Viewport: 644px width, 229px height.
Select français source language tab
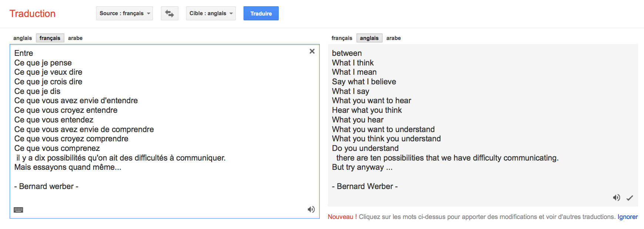[x=50, y=38]
